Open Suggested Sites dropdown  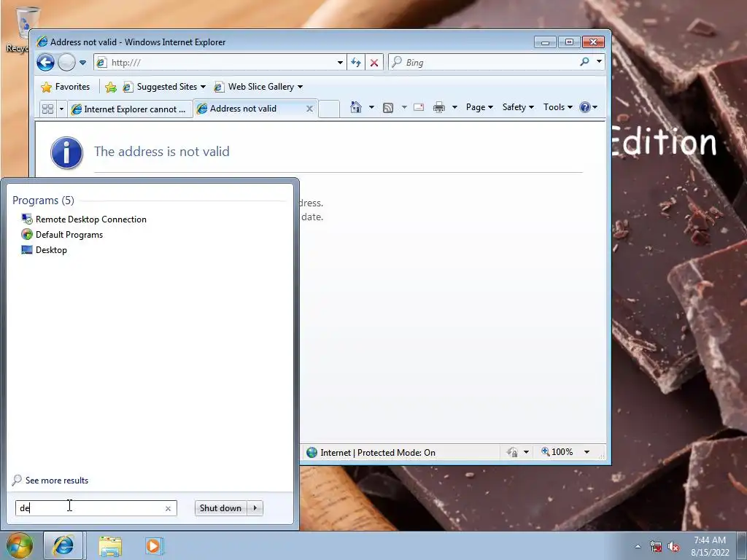click(164, 87)
